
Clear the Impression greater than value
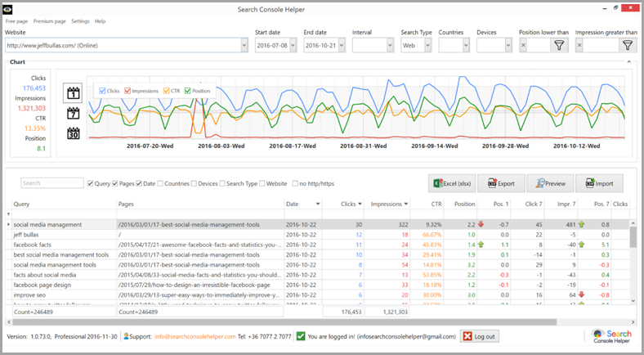pyautogui.click(x=579, y=45)
